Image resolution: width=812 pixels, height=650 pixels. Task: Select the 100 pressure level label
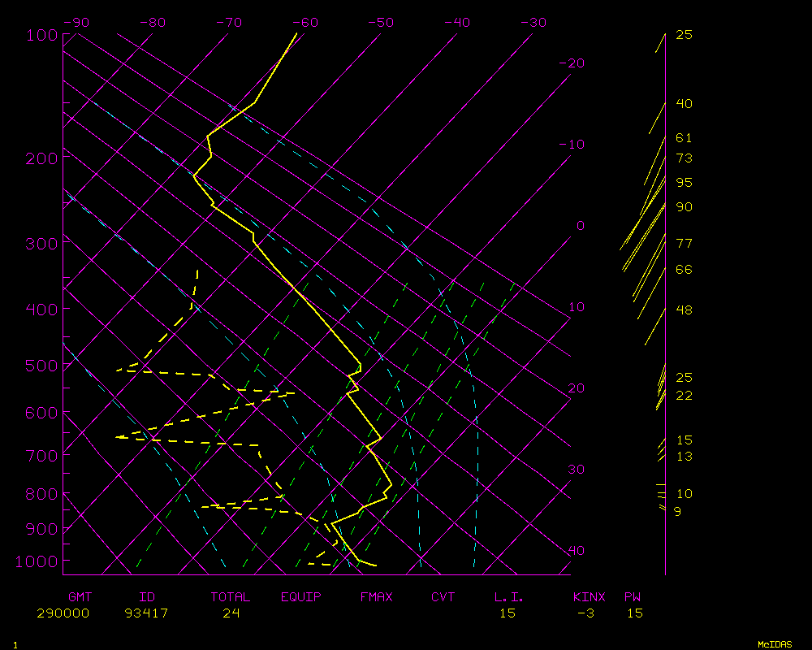[x=41, y=36]
